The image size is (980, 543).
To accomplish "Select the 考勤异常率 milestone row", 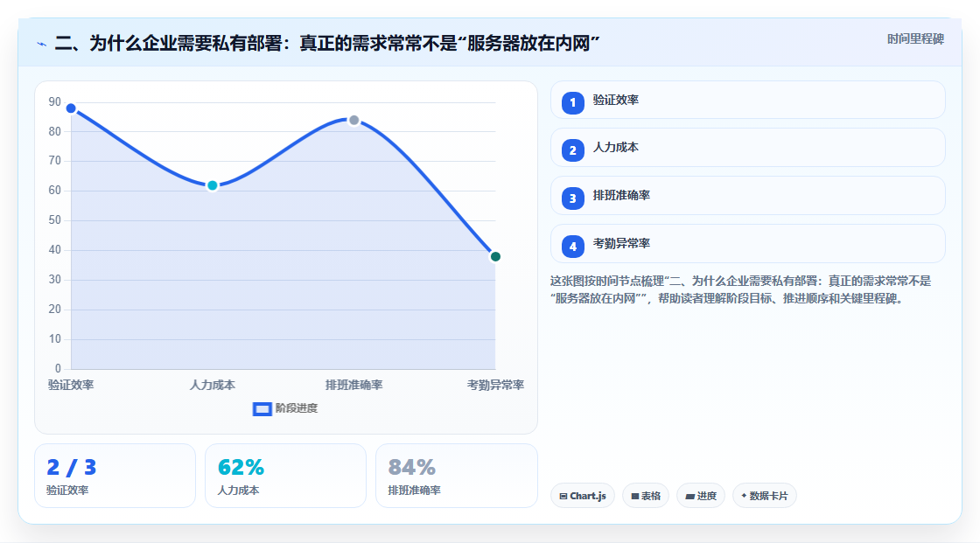I will point(747,244).
